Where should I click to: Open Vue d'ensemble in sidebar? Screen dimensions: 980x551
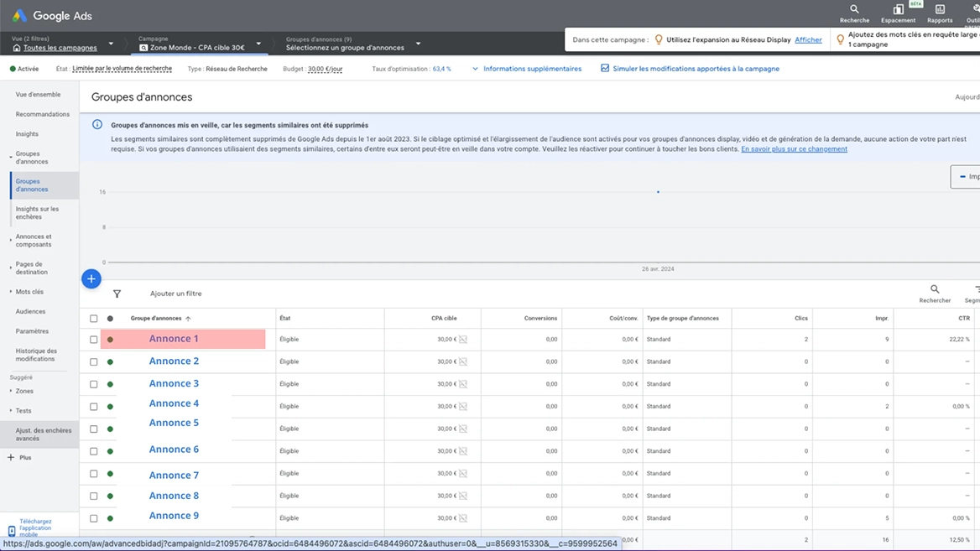pyautogui.click(x=38, y=94)
